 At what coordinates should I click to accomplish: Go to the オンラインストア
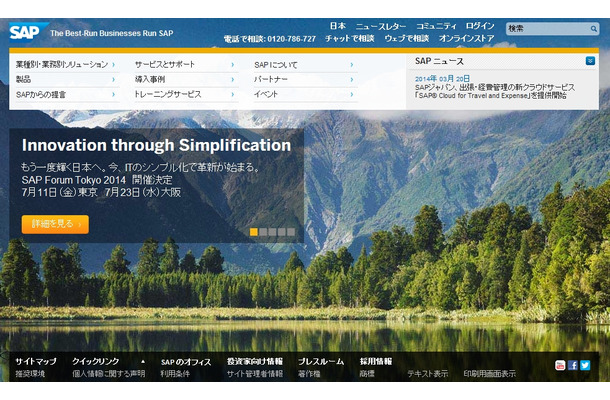pos(466,38)
